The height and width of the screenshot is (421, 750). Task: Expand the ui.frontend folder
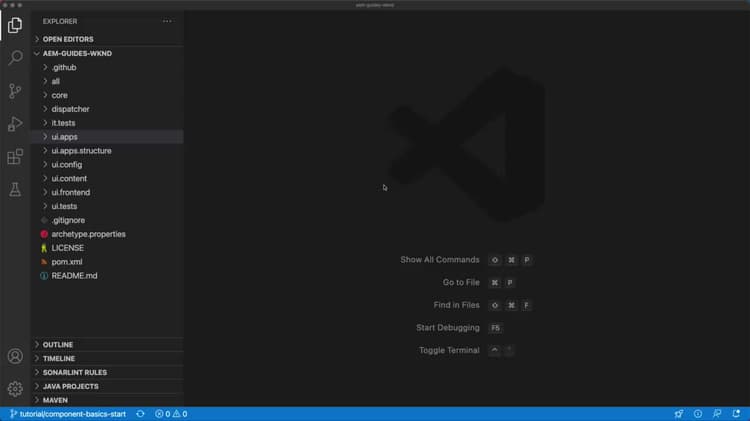click(107, 192)
